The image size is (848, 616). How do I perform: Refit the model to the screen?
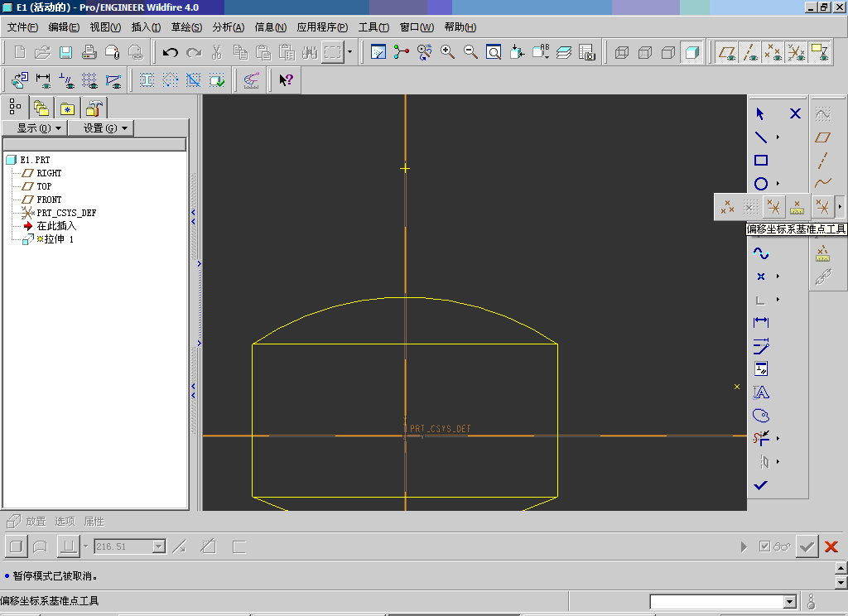pos(494,52)
